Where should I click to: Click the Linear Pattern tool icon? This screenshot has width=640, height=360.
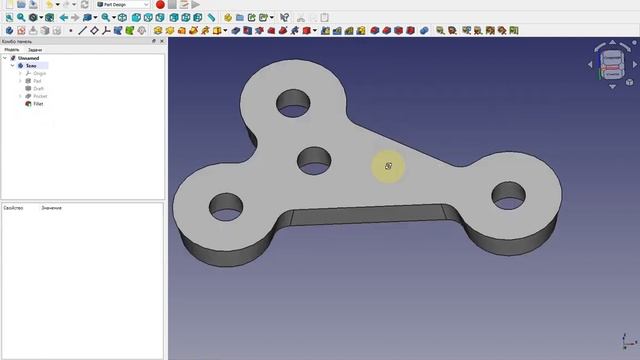[337, 31]
